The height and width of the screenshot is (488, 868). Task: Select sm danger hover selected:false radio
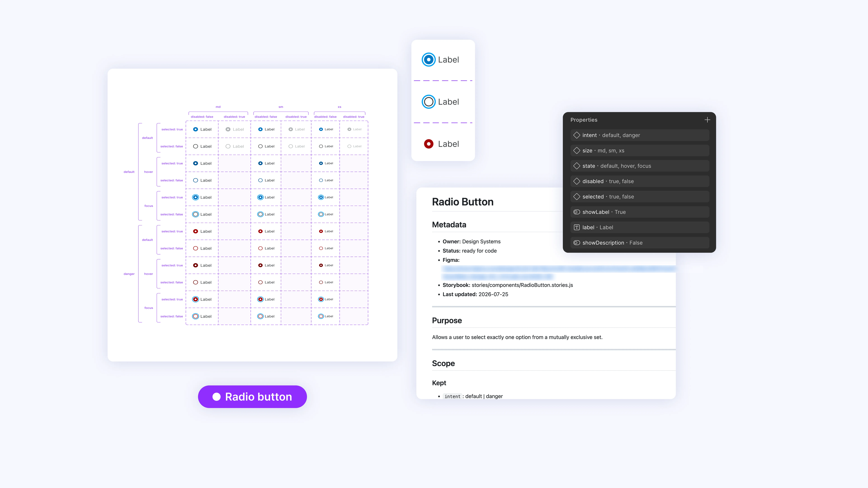point(261,282)
